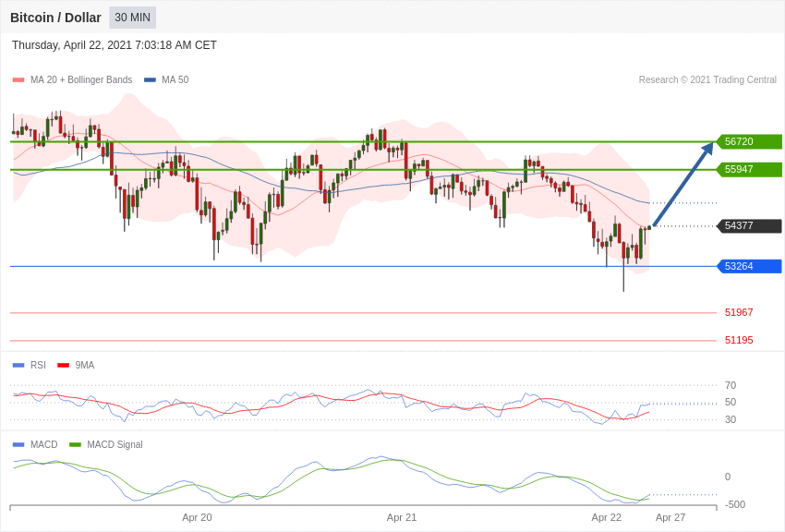Click the 55947 green resistance label

[x=750, y=170]
